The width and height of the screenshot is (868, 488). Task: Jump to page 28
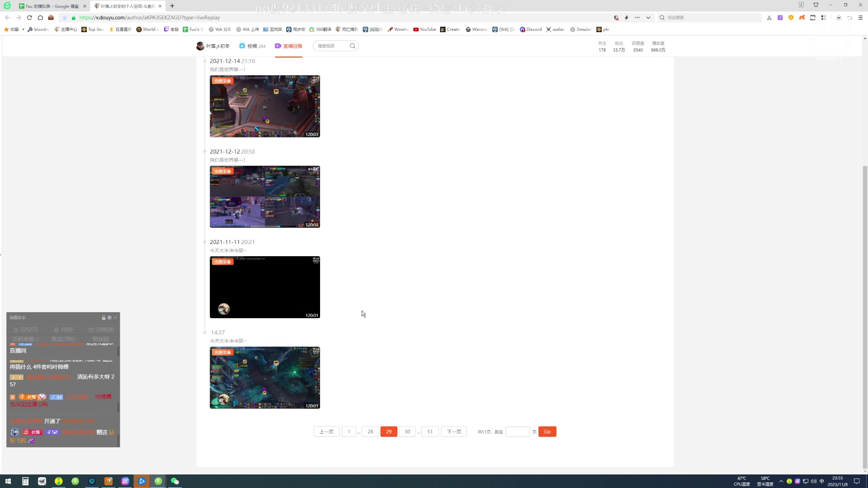[x=370, y=432]
